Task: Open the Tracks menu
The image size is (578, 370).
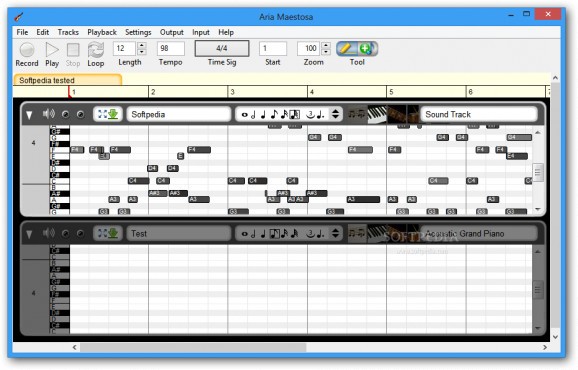Action: [68, 32]
